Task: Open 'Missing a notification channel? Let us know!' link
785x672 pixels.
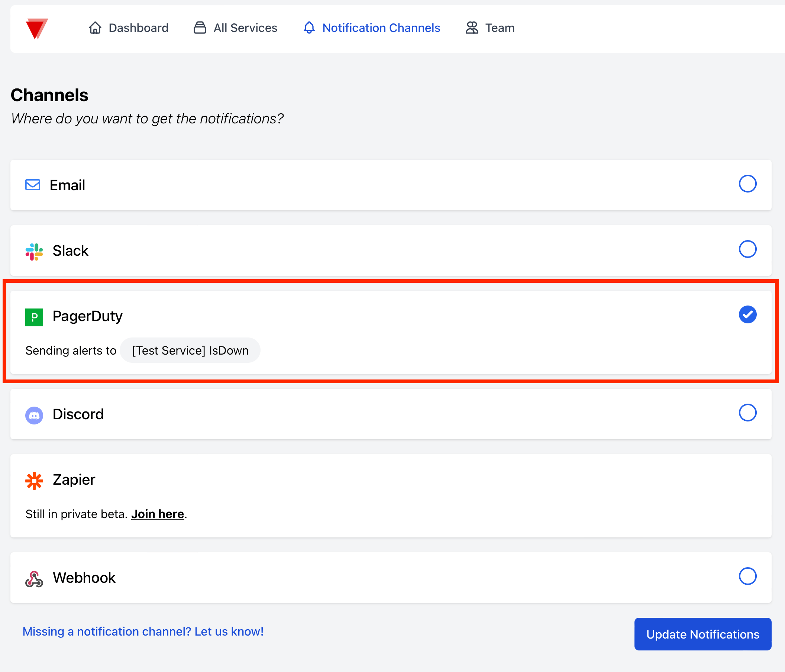Action: pos(143,631)
